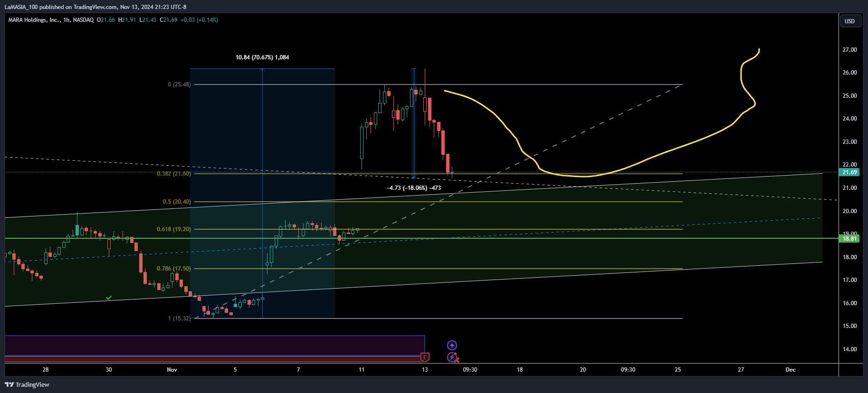Click date '13' on the time axis
Viewport: 868px width, 393px height.
point(425,370)
